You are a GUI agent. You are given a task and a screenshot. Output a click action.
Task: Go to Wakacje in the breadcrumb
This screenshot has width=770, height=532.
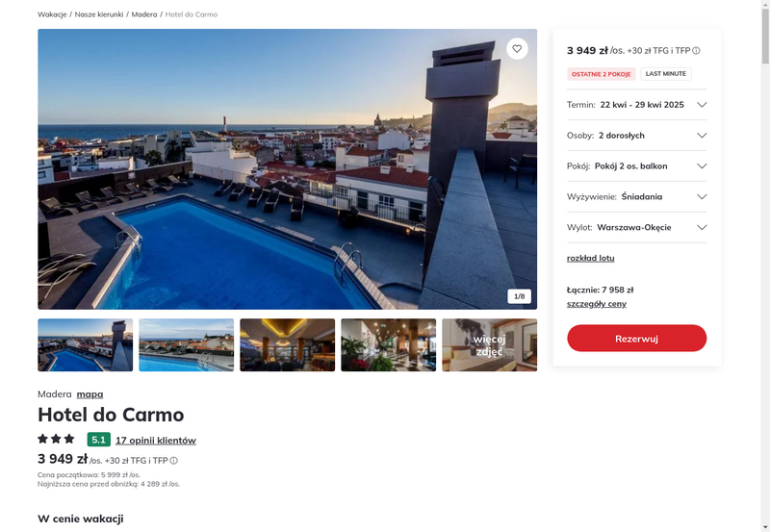pos(52,14)
